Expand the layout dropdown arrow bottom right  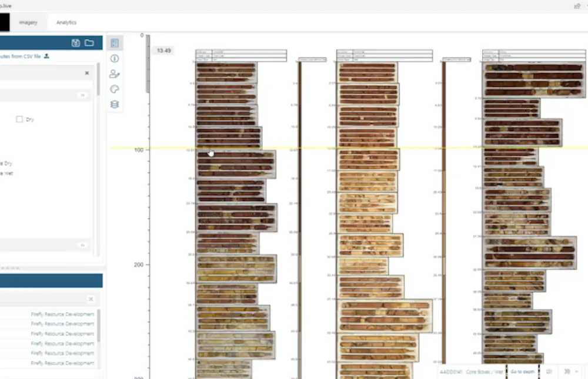[577, 372]
